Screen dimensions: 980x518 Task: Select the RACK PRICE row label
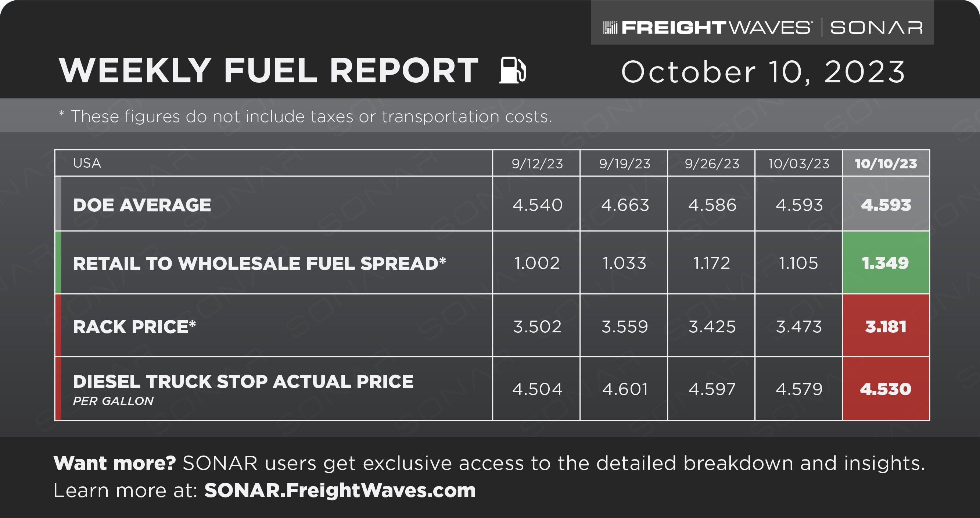(134, 326)
